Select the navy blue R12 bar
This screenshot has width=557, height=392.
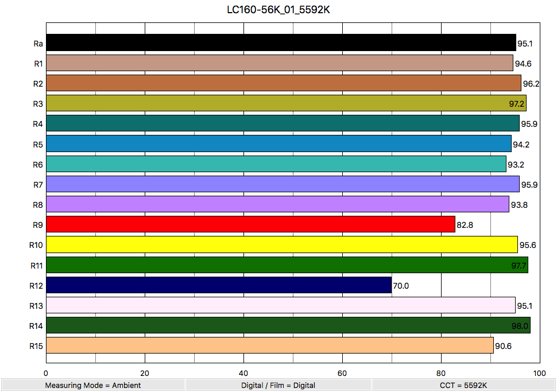pyautogui.click(x=219, y=285)
